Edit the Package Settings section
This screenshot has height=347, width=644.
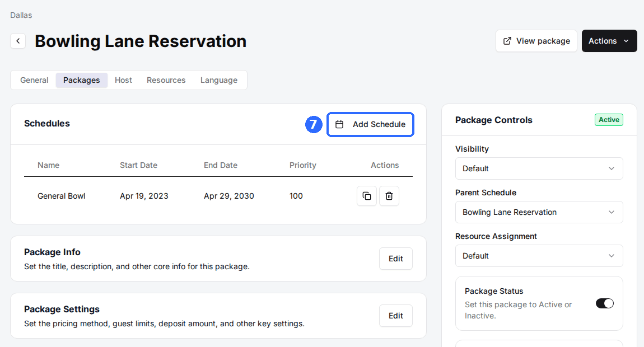(x=396, y=316)
